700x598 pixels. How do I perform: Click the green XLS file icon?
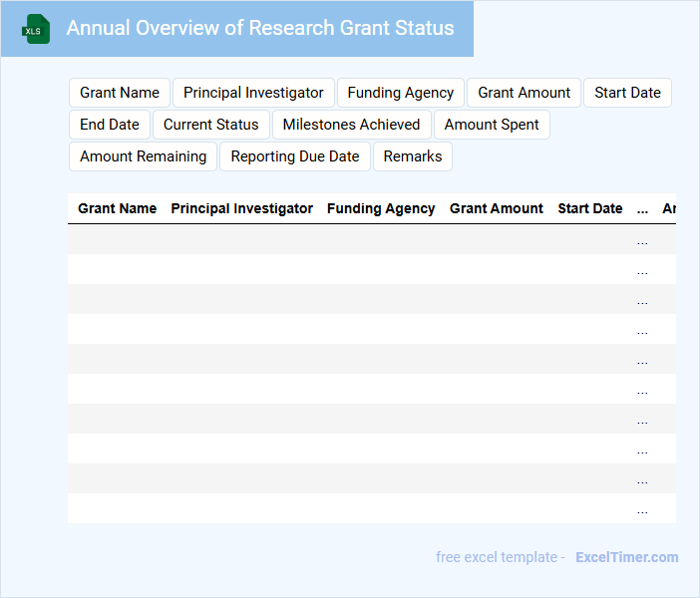click(x=37, y=29)
